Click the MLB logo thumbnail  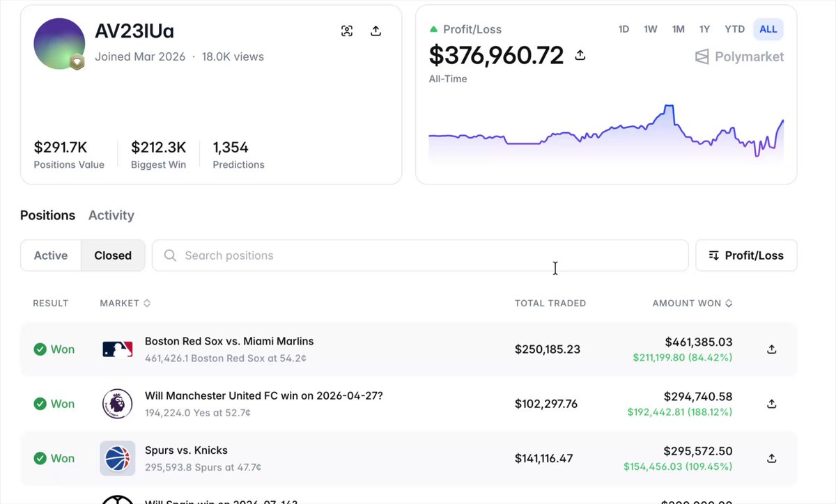[x=117, y=349]
